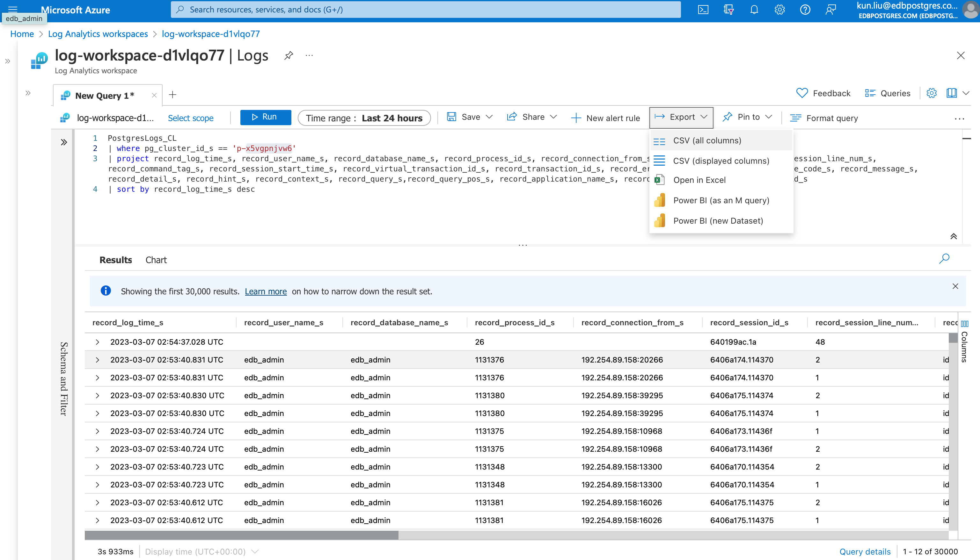Sort by record_log_time_s column header
Screen dimensions: 980x560
click(x=128, y=323)
